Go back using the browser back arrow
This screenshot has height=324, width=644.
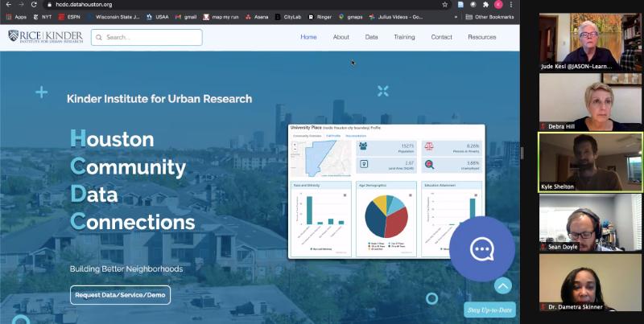pyautogui.click(x=8, y=5)
